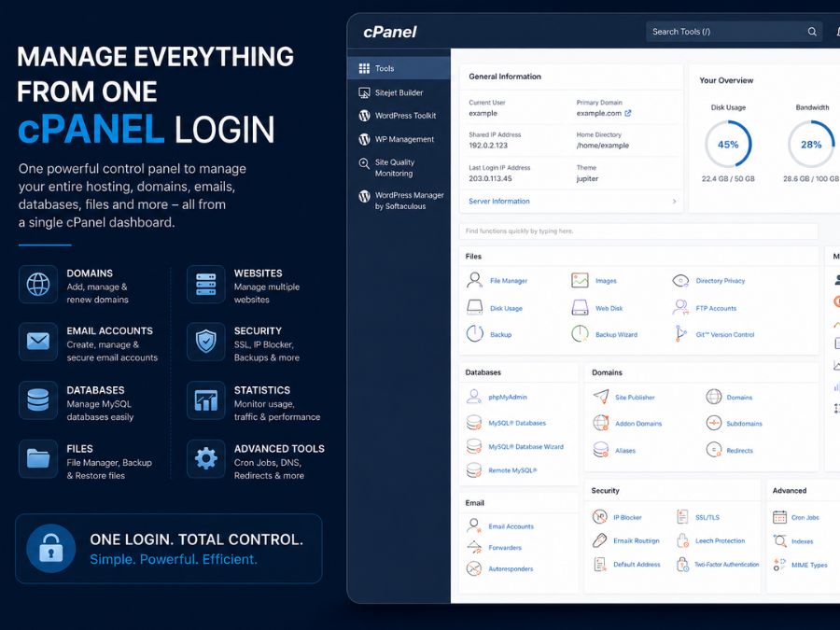The image size is (840, 630).
Task: Click the Security shield icon on left
Action: click(x=205, y=342)
